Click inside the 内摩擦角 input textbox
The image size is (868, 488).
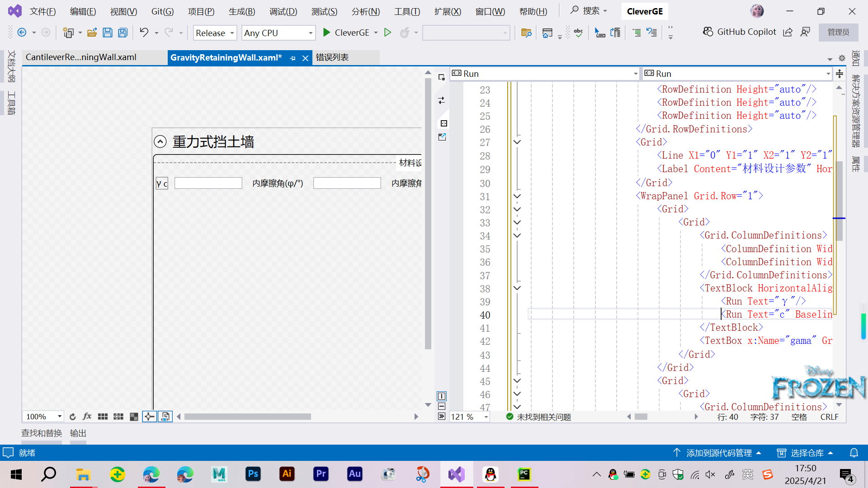(347, 183)
